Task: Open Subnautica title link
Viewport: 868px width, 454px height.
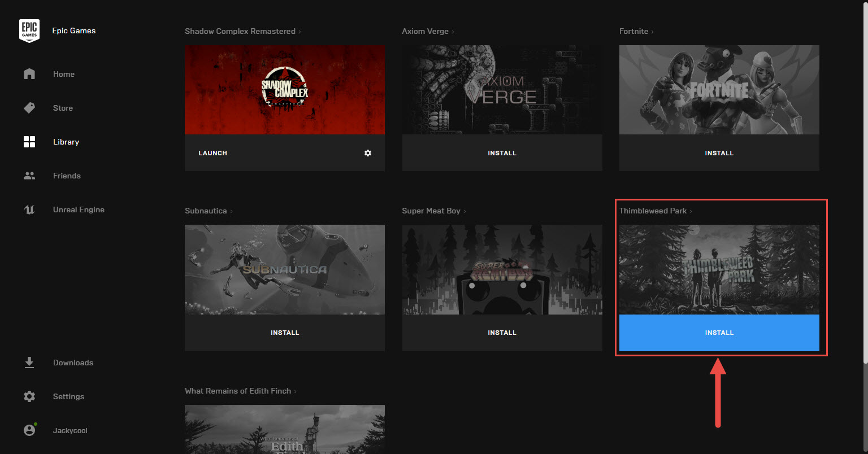Action: click(x=209, y=211)
